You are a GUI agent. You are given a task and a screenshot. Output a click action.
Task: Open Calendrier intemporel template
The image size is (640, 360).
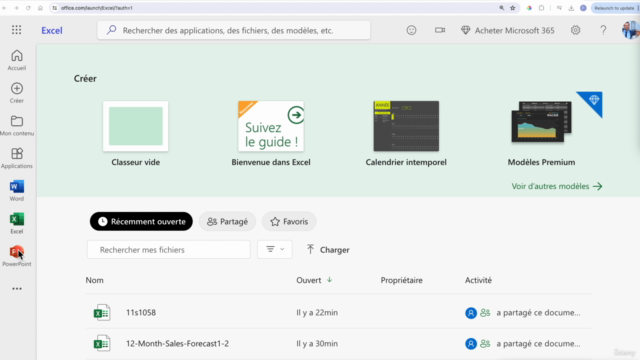(x=406, y=133)
